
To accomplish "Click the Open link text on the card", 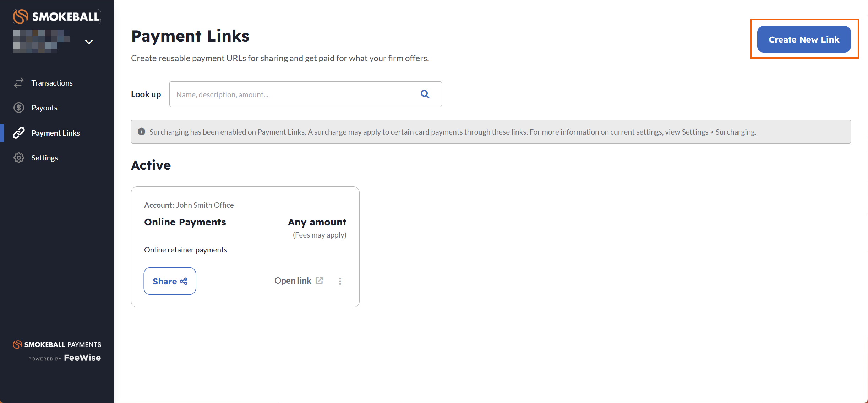I will [x=293, y=281].
